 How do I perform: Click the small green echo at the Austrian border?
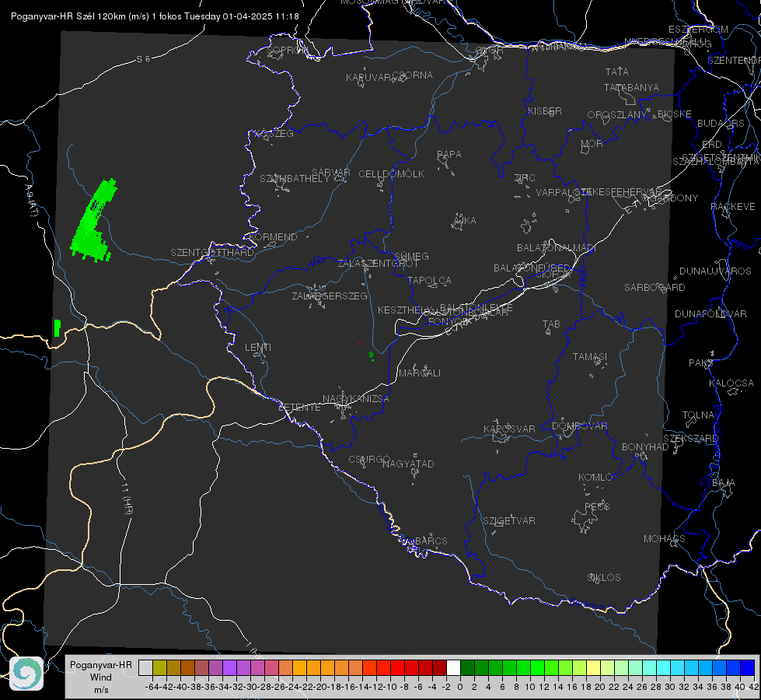click(x=58, y=328)
